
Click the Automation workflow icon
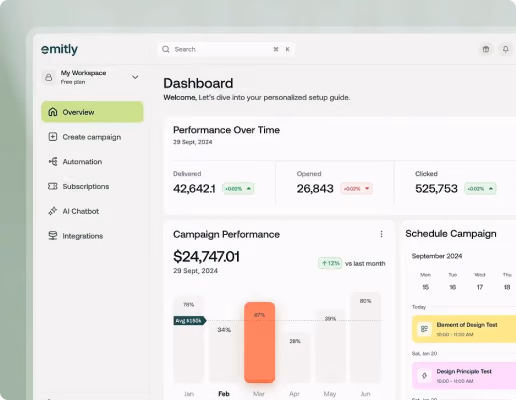tap(53, 161)
